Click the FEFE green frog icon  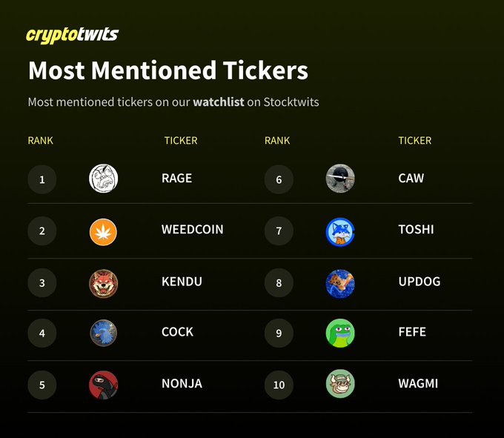pos(340,334)
